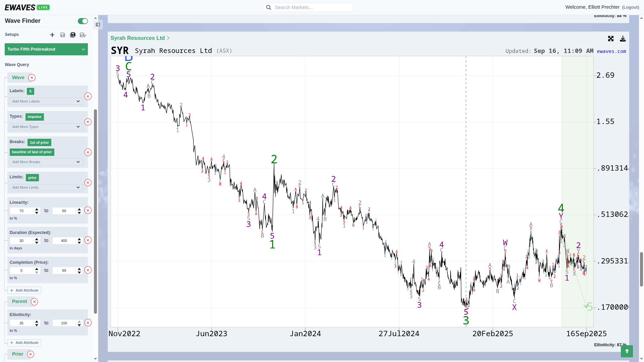Remove the Parent Elliotticity filter
The image size is (644, 362).
[88, 322]
